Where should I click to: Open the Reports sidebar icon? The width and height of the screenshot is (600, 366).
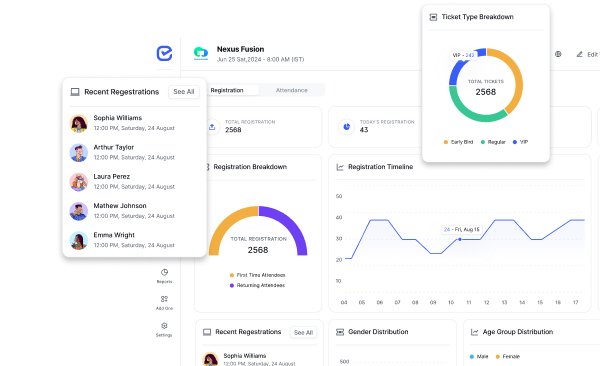(164, 276)
